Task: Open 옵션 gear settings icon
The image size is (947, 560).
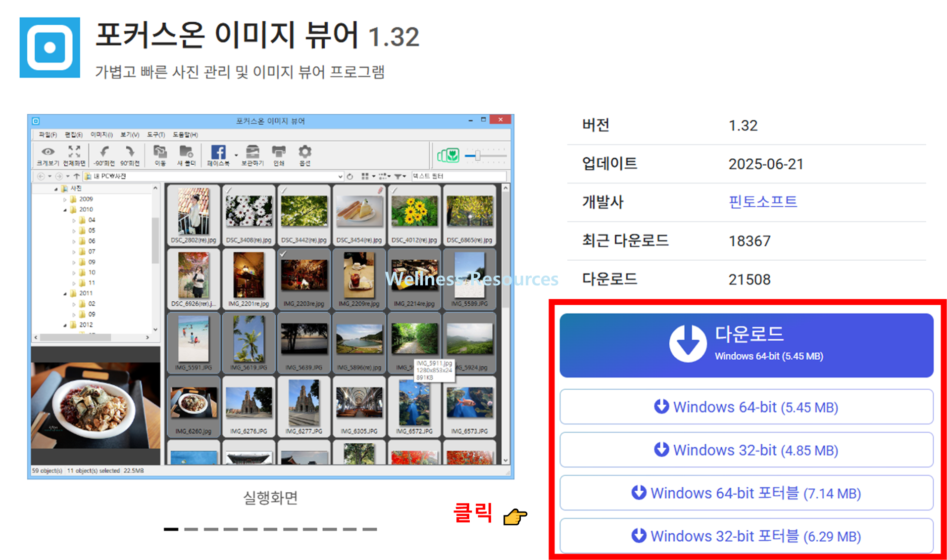Action: coord(305,151)
